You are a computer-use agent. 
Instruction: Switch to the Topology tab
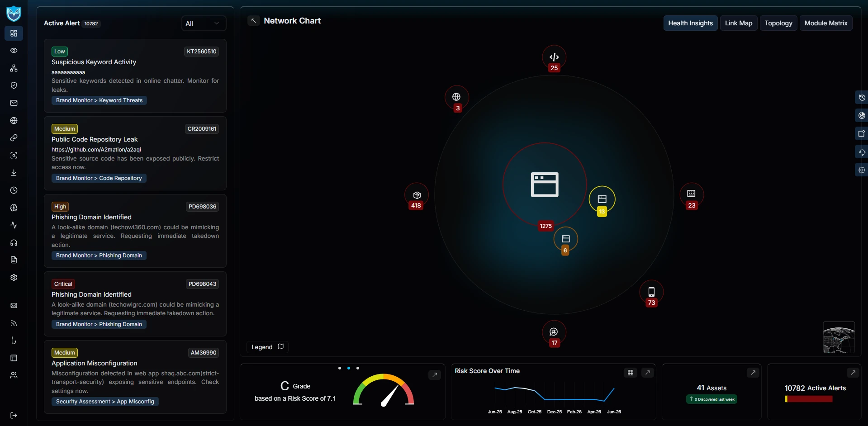pyautogui.click(x=778, y=23)
